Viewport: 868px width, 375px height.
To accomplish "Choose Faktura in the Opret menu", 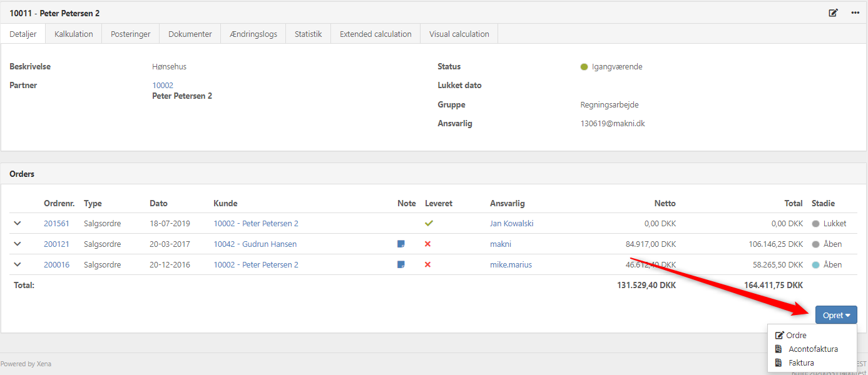I will 801,363.
